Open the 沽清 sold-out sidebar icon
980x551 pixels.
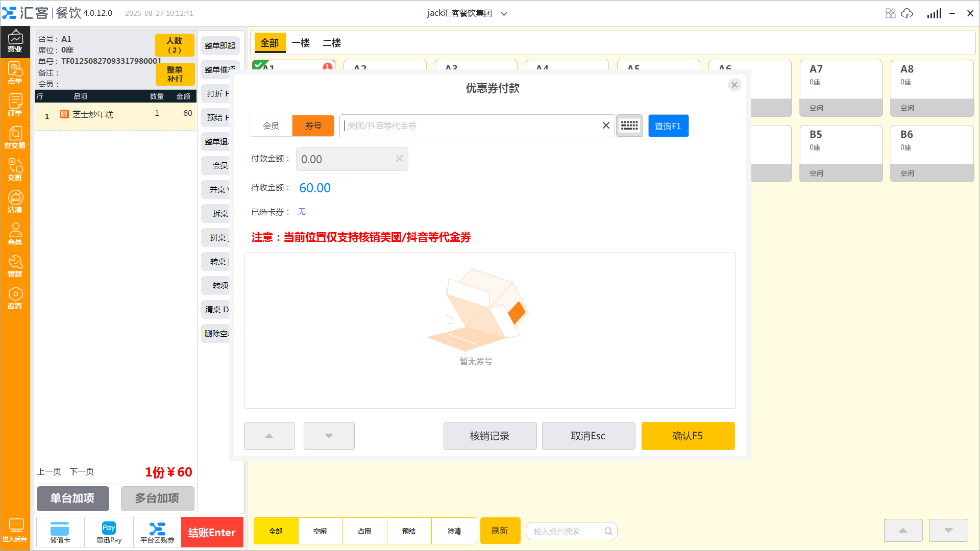(15, 202)
